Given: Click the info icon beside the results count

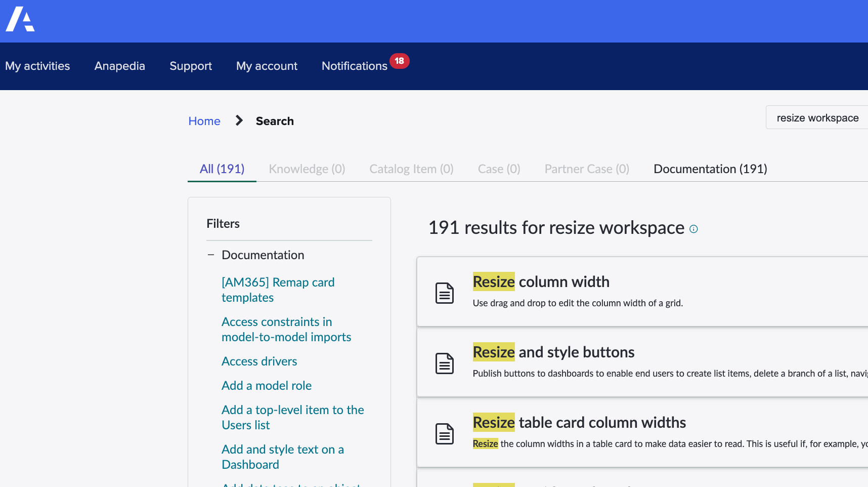Looking at the screenshot, I should (x=693, y=229).
